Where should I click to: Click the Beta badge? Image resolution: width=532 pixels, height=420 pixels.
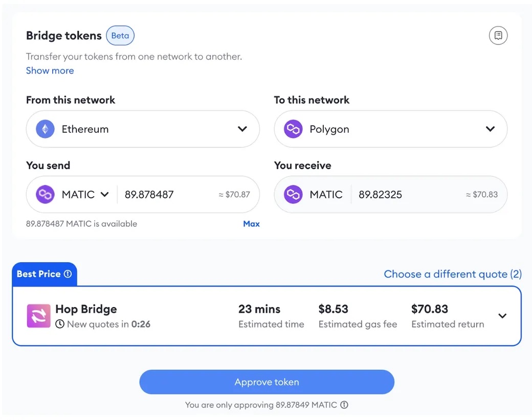click(x=120, y=36)
